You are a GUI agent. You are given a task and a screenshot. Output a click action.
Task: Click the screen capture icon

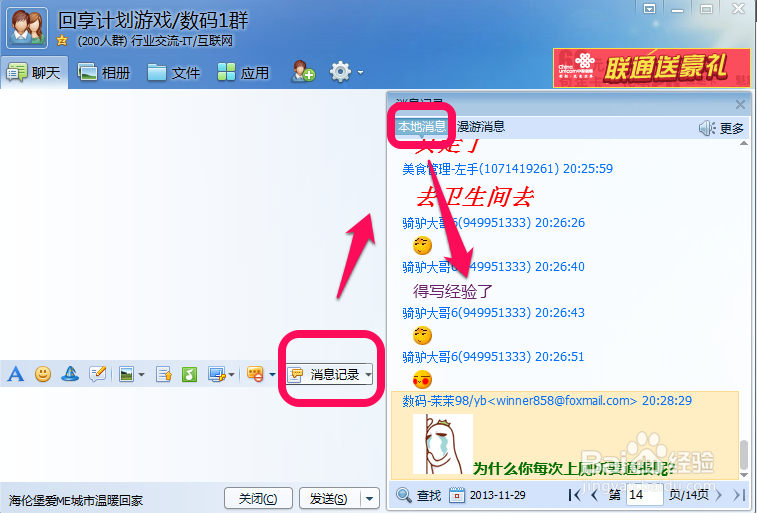click(217, 374)
